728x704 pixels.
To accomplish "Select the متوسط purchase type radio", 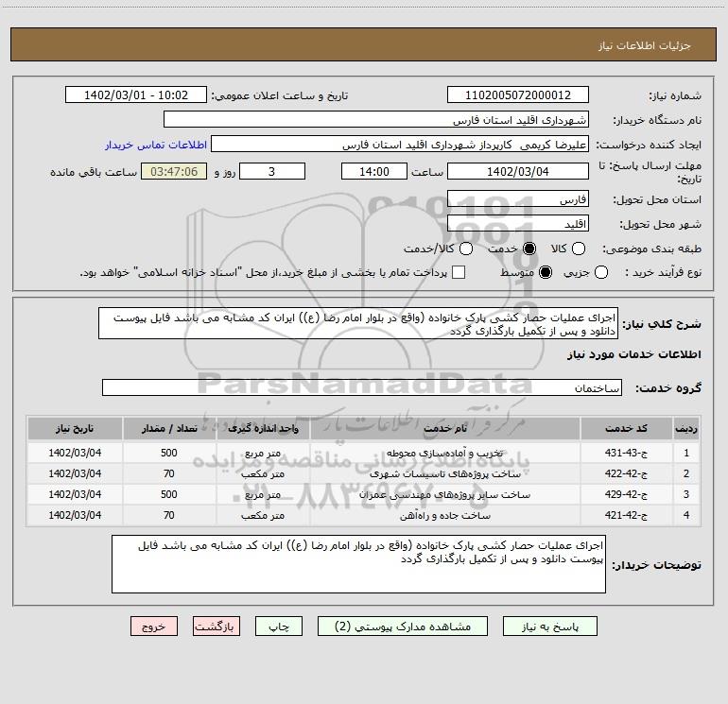I will pyautogui.click(x=546, y=272).
